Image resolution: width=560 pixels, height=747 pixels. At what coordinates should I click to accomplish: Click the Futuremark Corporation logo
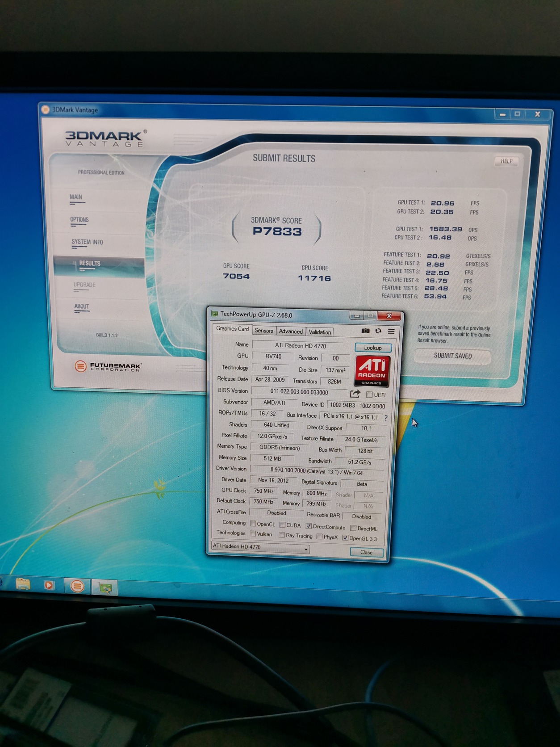108,367
